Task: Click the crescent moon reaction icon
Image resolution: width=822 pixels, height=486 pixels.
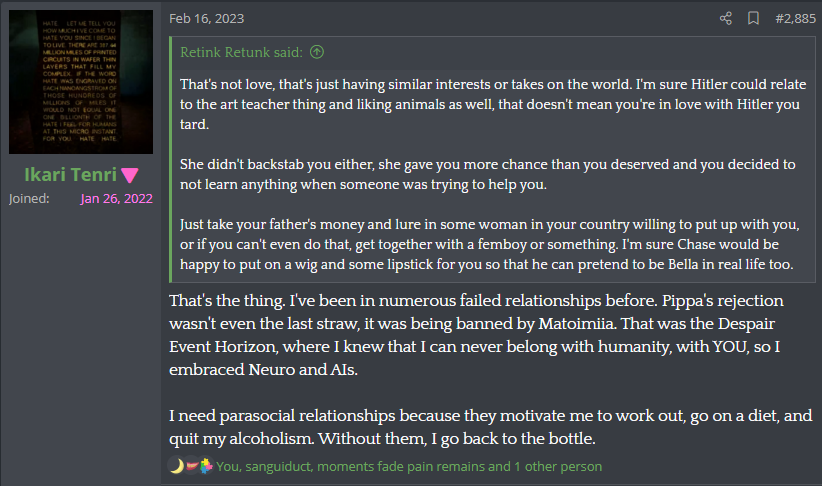Action: (x=176, y=466)
